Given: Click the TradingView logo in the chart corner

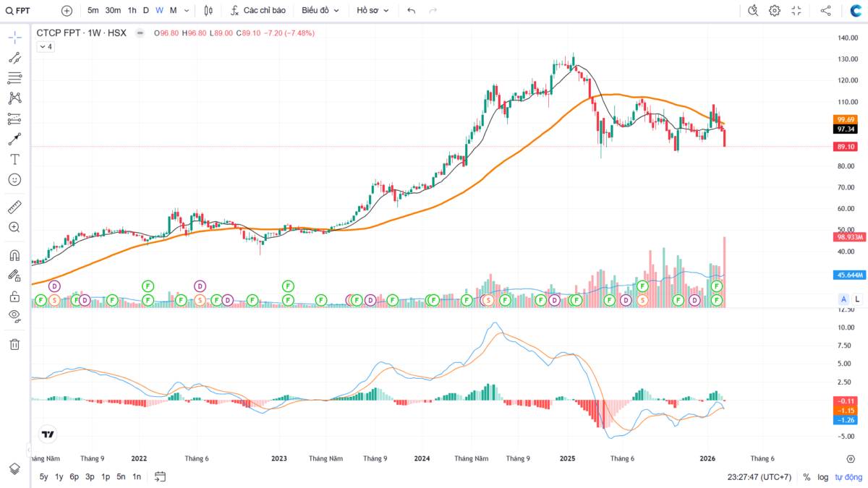Looking at the screenshot, I should pos(48,435).
